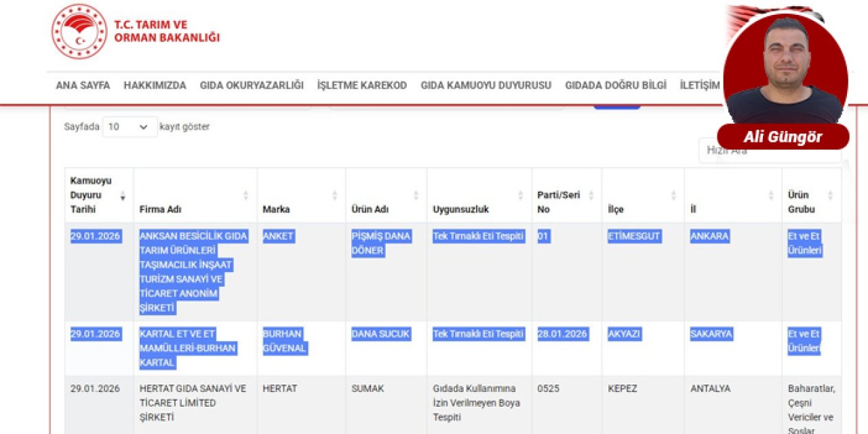This screenshot has height=434, width=868.
Task: Click the İLETİŞİM menu link
Action: point(700,85)
